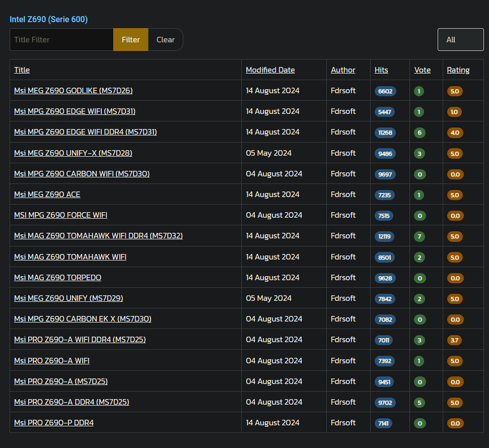
Task: Sort by Hits column header
Action: pyautogui.click(x=381, y=70)
